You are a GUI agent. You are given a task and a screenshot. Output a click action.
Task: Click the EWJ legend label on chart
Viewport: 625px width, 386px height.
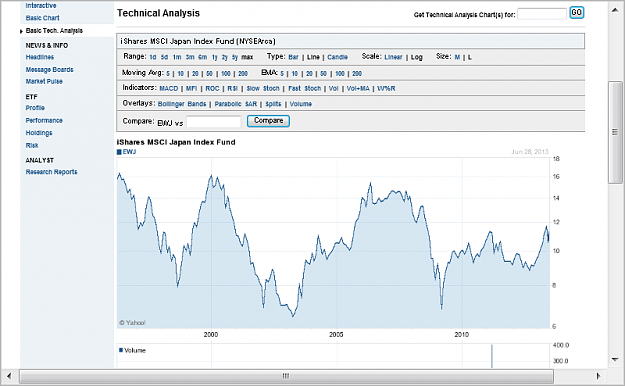pos(129,152)
